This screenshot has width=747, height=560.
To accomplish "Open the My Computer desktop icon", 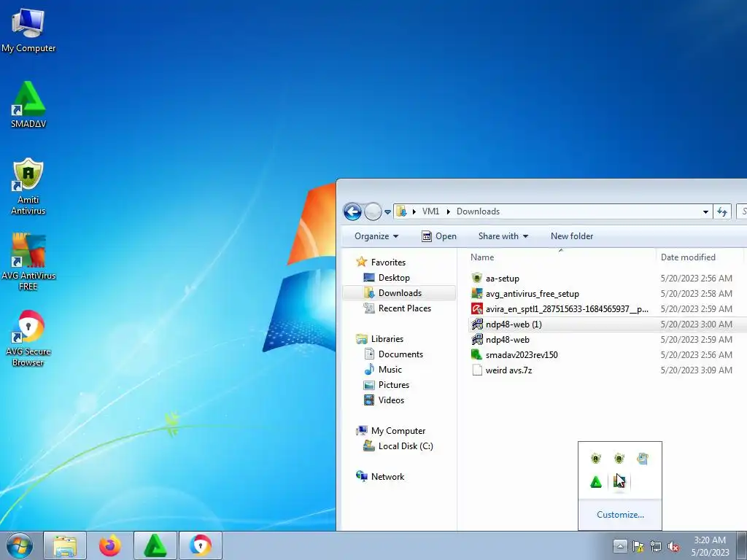I will 28,31.
